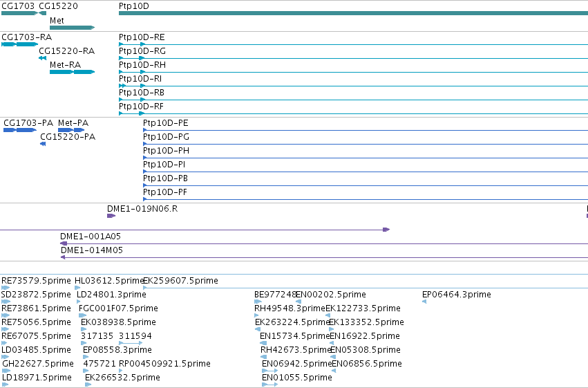Click the EK266532.5prime label
588x388 pixels.
(122, 378)
